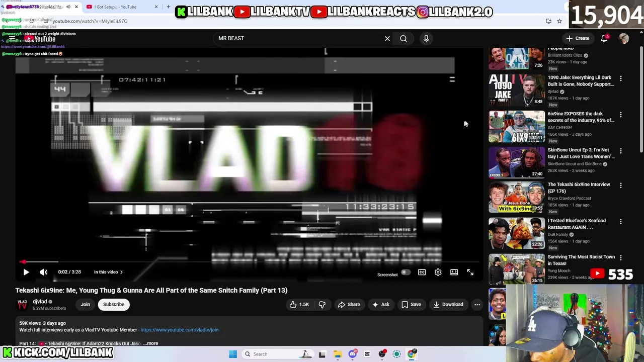The width and height of the screenshot is (644, 362).
Task: Click the YouTube search magnifier button
Action: tap(404, 38)
